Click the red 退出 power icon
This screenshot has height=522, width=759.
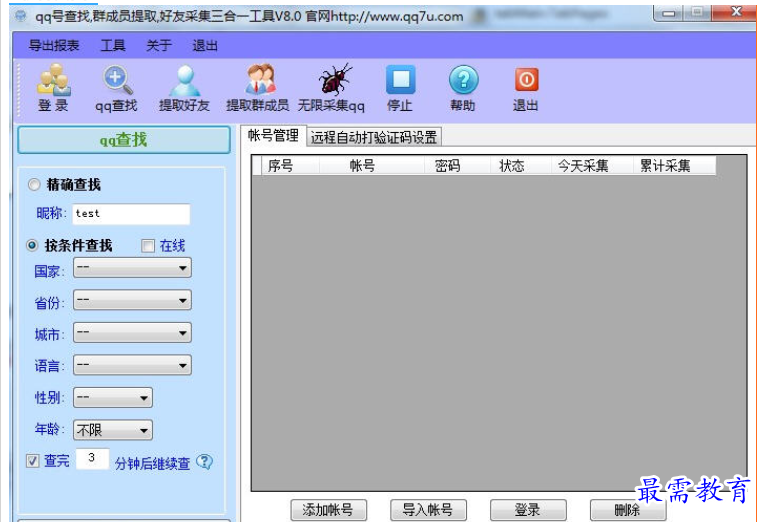click(x=526, y=79)
